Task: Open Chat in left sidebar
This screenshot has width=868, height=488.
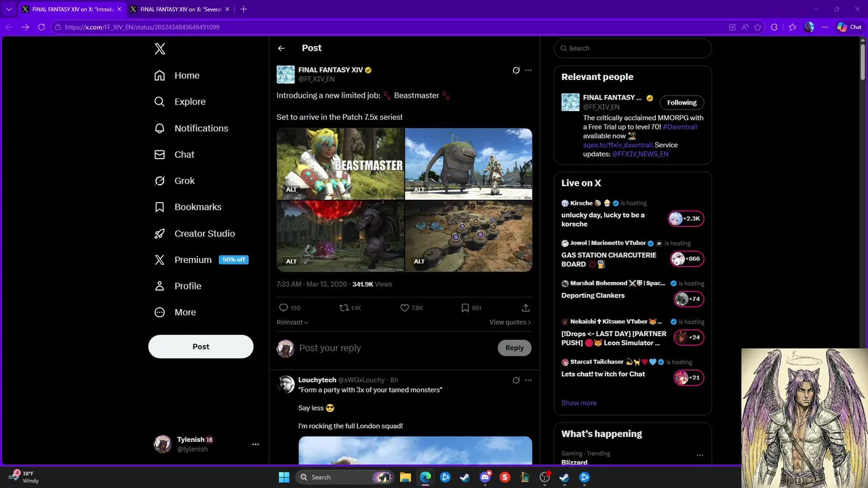Action: (x=174, y=155)
